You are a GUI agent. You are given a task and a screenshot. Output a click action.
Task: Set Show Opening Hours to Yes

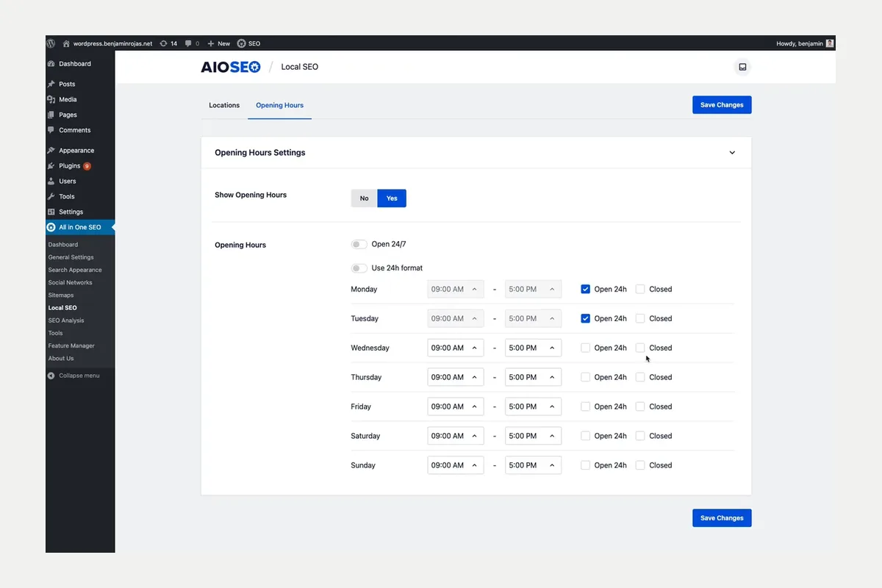point(392,198)
